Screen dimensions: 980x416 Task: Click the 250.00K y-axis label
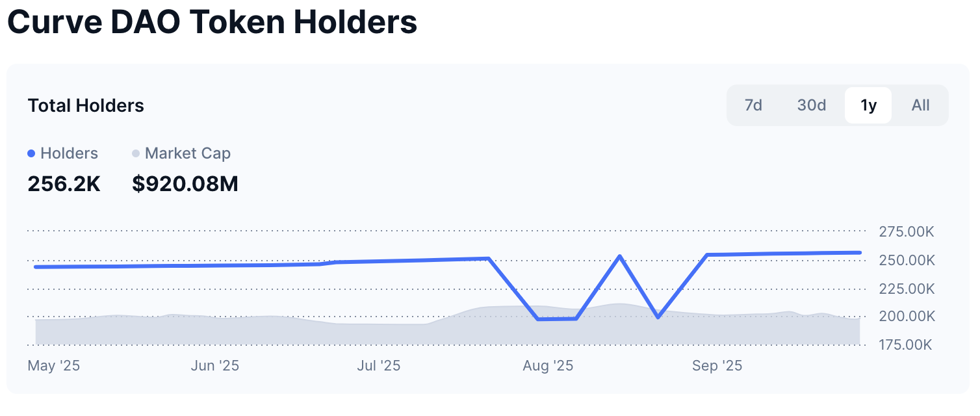click(x=907, y=261)
